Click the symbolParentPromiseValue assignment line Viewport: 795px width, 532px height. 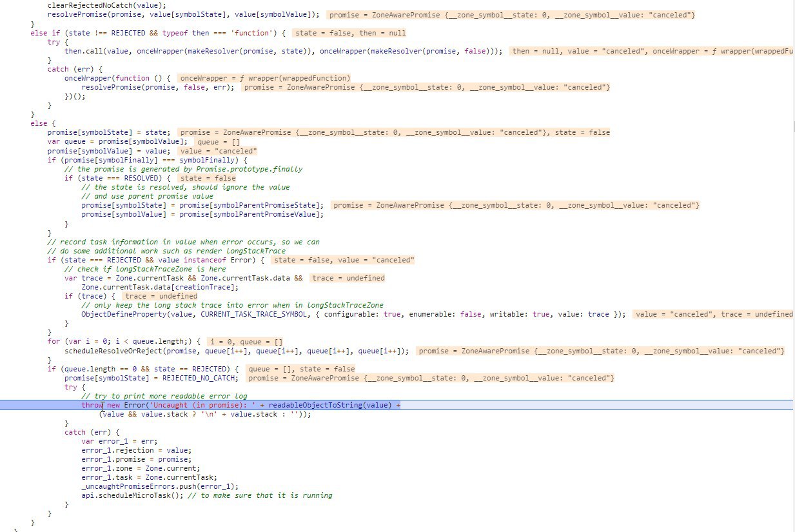tap(202, 214)
